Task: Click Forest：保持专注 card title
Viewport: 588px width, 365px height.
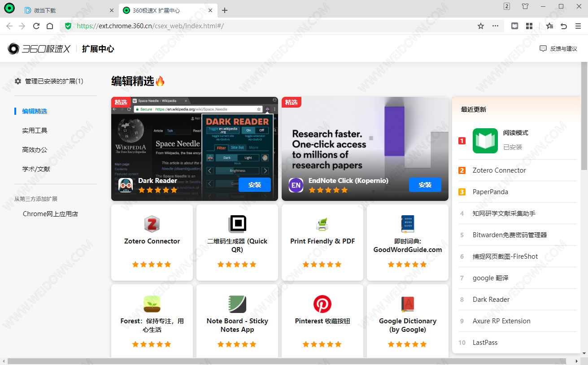Action: point(152,325)
